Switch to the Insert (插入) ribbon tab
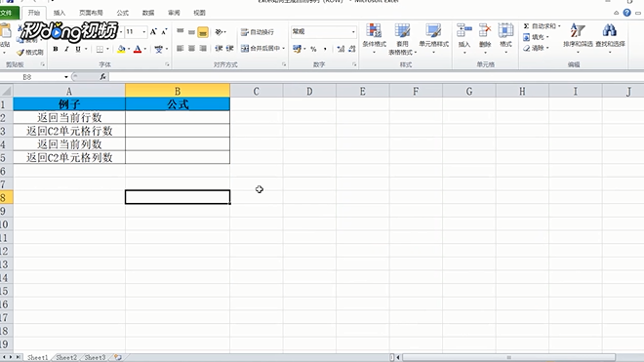 click(60, 13)
